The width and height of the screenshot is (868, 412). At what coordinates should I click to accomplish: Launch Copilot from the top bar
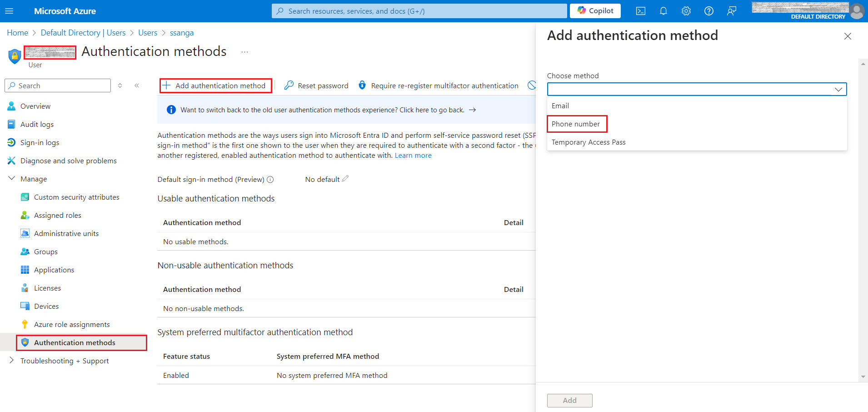coord(595,11)
